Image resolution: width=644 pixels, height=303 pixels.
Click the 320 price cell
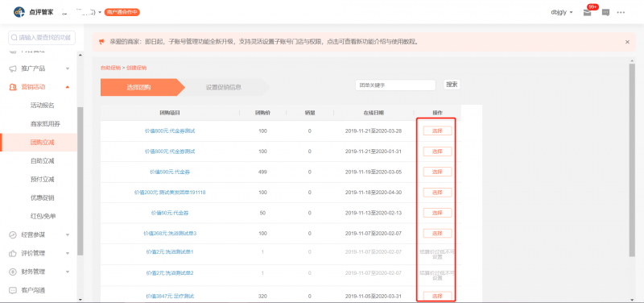click(x=262, y=296)
